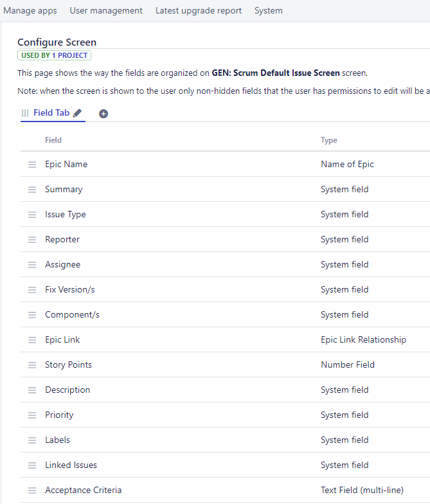Click the Epic Link Relationship type cell
Viewport: 430px width, 504px height.
pyautogui.click(x=364, y=339)
